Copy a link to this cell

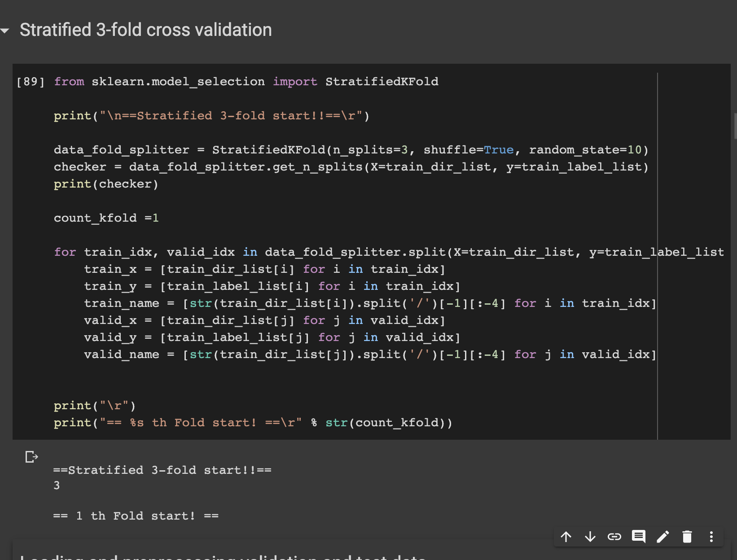tap(614, 536)
